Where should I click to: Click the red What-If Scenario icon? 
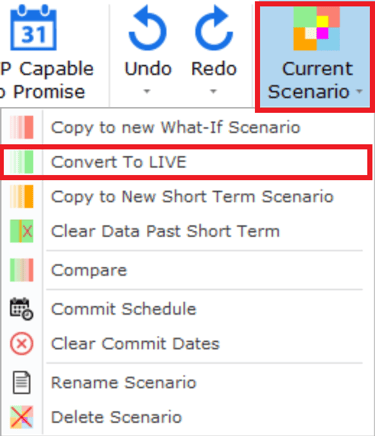(x=22, y=127)
